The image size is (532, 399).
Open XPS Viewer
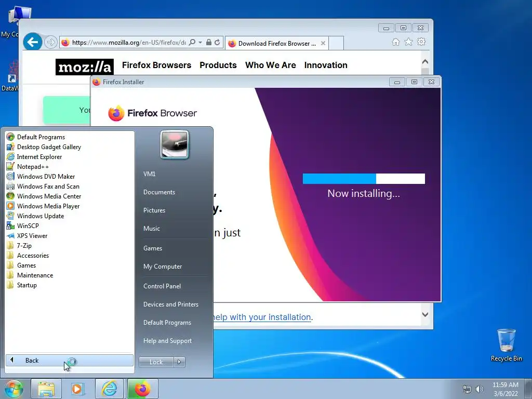[27, 235]
